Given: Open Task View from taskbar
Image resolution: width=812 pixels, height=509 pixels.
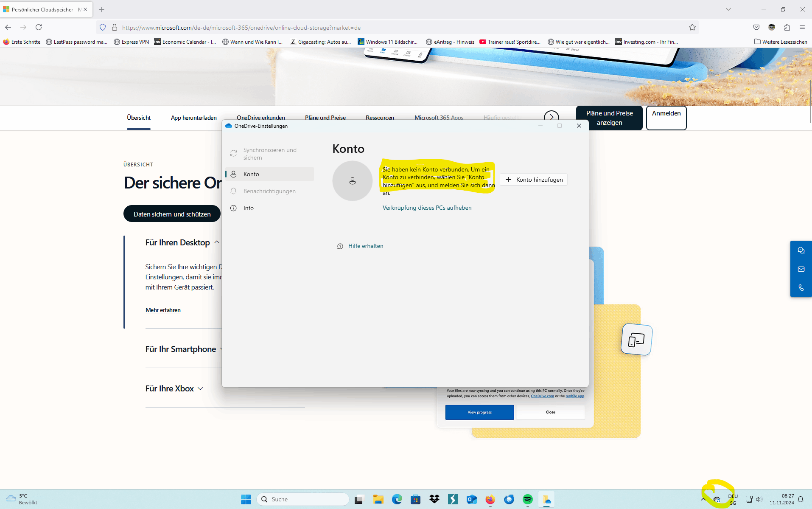Looking at the screenshot, I should point(360,499).
